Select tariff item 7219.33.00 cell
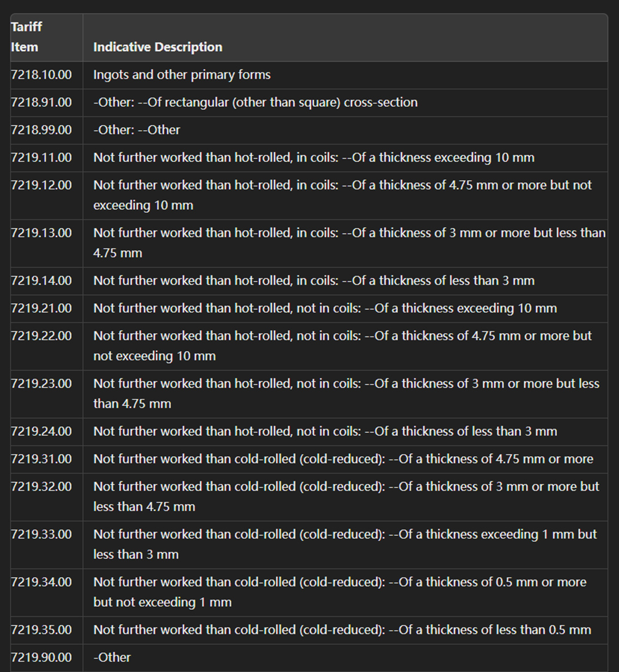 tap(41, 535)
